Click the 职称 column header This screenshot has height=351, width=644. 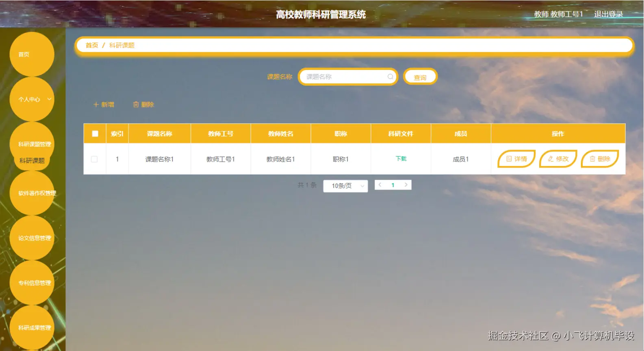click(341, 133)
